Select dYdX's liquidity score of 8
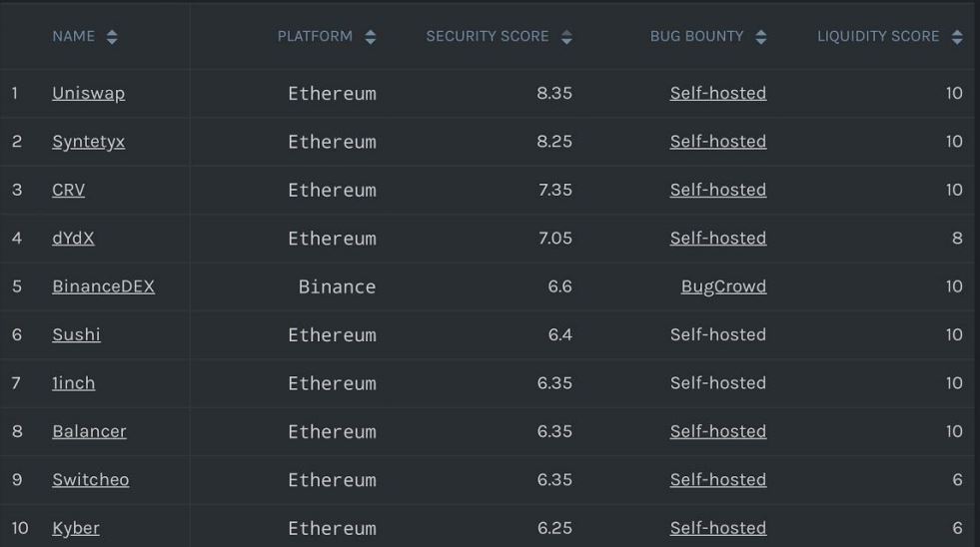Viewport: 980px width, 547px height. click(x=957, y=238)
